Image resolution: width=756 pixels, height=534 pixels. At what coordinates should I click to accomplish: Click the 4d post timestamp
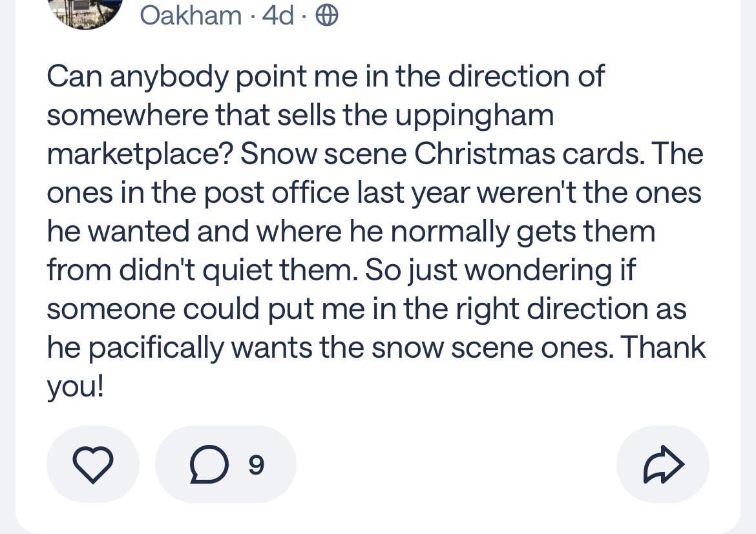tap(278, 15)
